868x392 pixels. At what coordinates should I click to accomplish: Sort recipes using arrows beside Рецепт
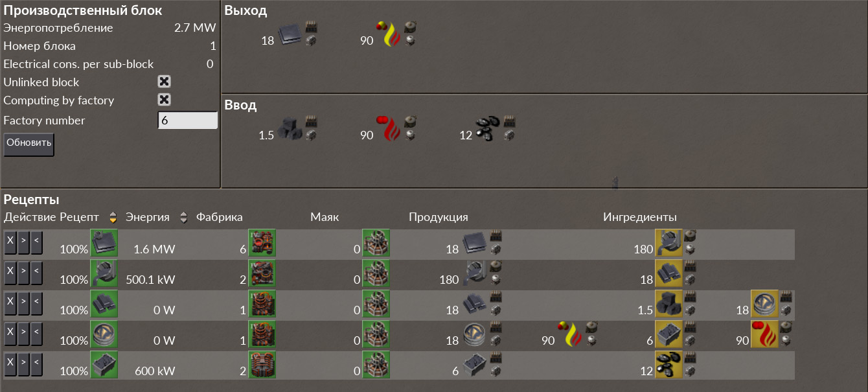(113, 217)
